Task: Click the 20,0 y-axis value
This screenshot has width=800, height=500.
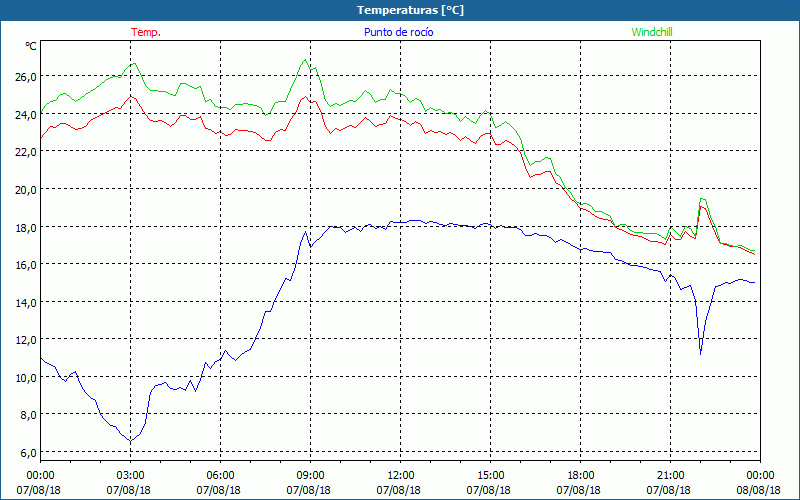Action: [26, 190]
